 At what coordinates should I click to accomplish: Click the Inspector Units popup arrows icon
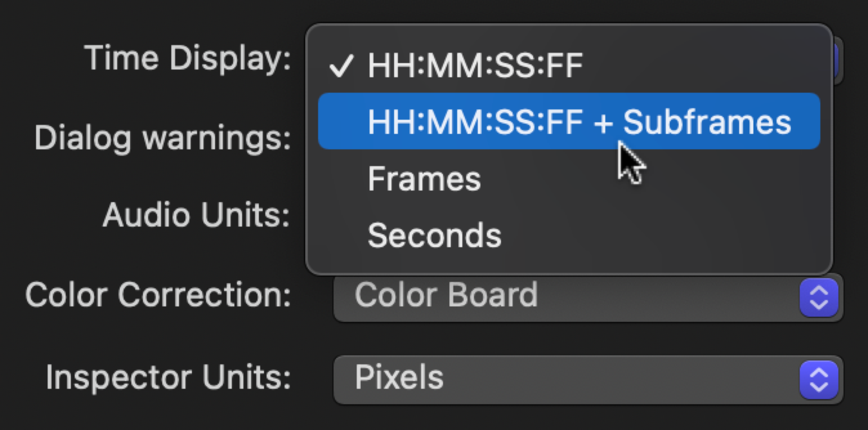818,380
